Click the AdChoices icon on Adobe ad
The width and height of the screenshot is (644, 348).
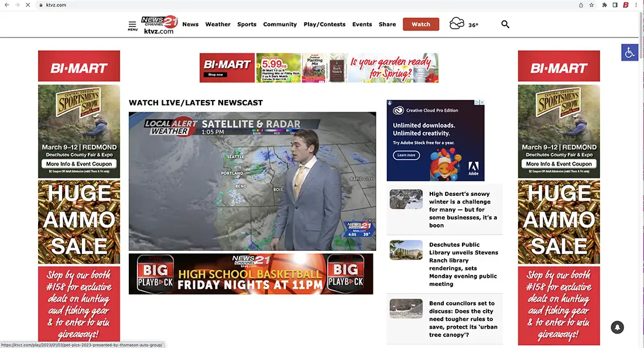[x=477, y=102]
